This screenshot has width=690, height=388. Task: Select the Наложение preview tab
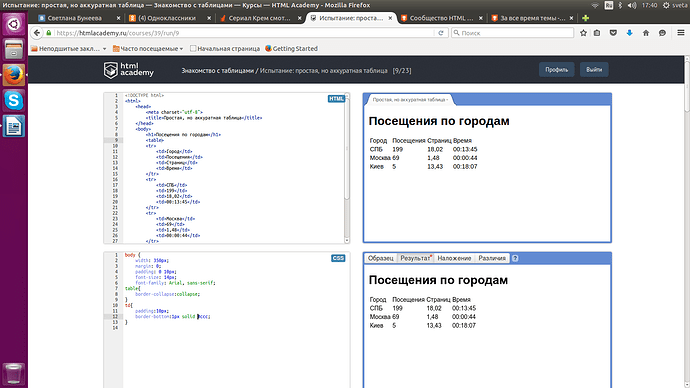(x=454, y=258)
